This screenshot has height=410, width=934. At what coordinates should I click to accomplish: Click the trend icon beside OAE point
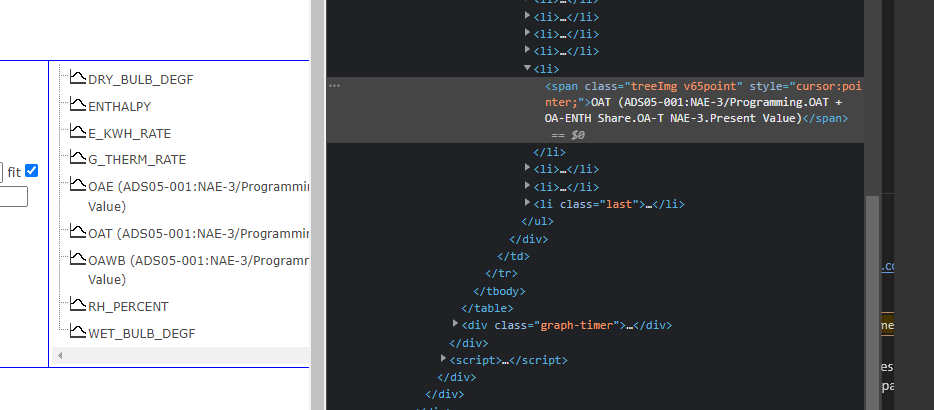click(78, 184)
